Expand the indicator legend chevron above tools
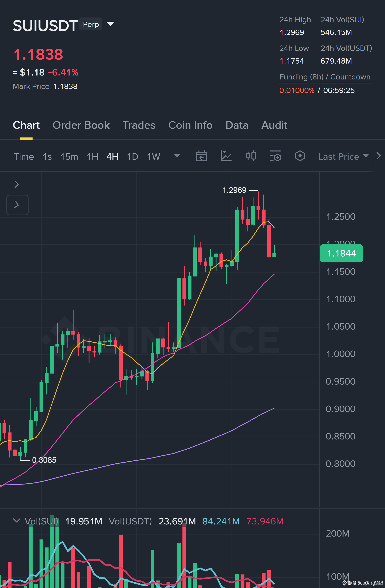 pyautogui.click(x=16, y=184)
